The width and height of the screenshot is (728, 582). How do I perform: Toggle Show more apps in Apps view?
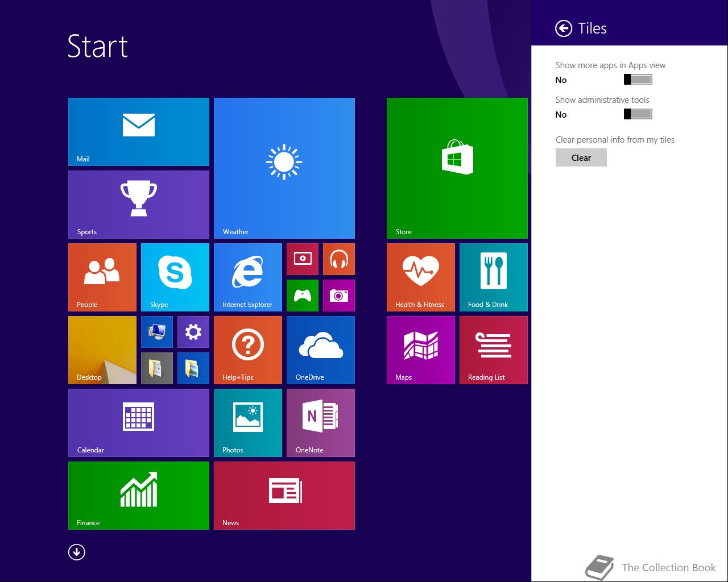638,80
